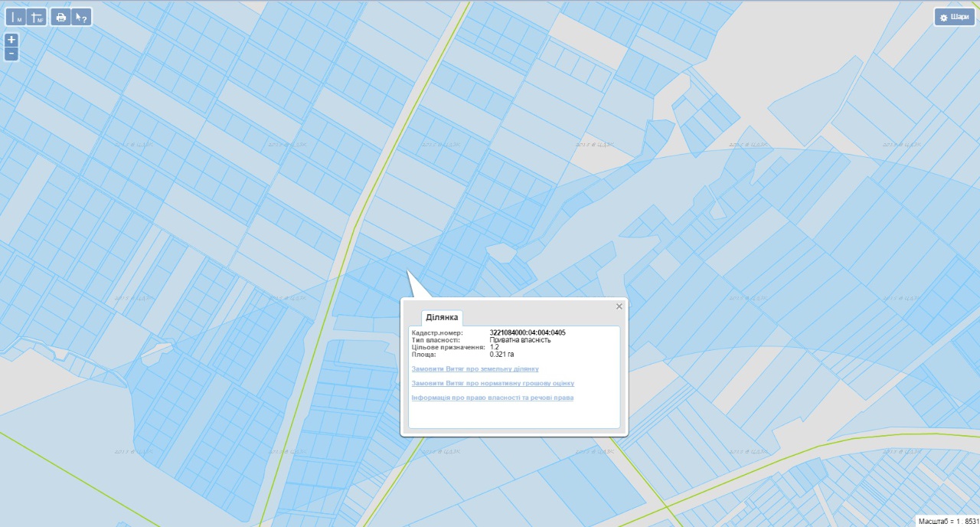The width and height of the screenshot is (980, 527).
Task: Click the Масштаб scale indicator
Action: (x=948, y=520)
